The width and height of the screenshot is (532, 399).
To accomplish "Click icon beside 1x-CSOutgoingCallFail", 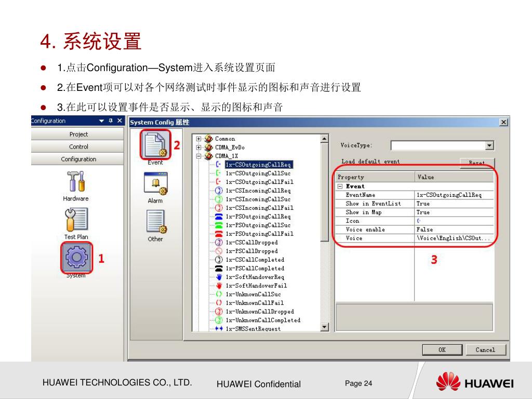I will pos(219,181).
